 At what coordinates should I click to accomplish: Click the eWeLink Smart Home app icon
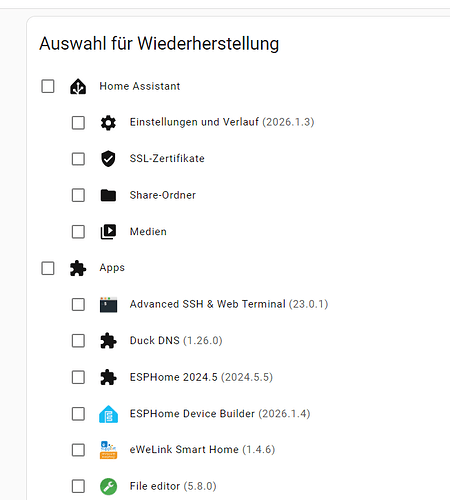(108, 450)
